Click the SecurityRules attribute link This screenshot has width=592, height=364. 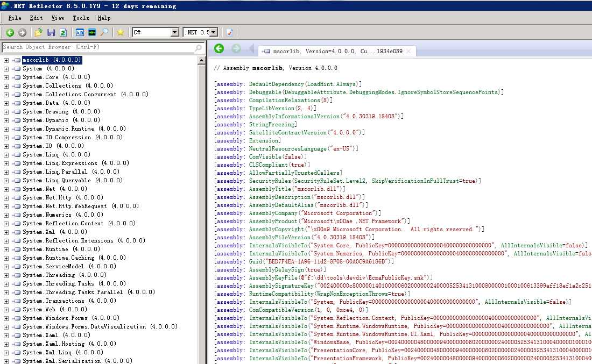coord(270,181)
